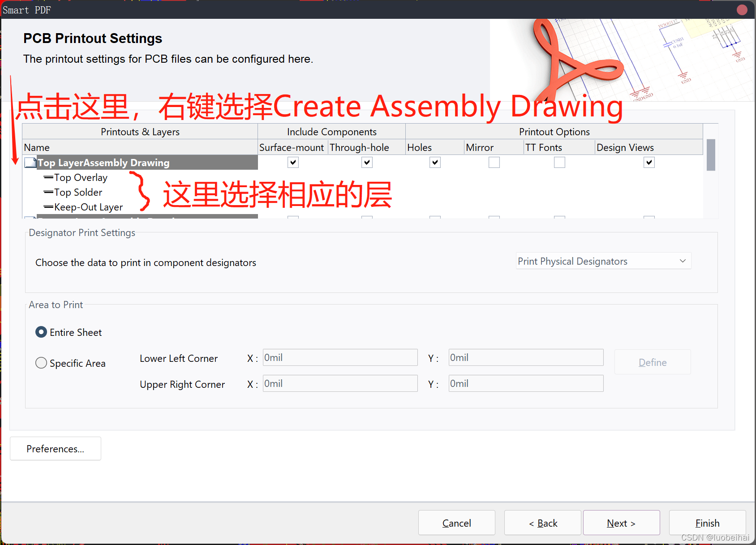The width and height of the screenshot is (756, 545).
Task: Uncheck Surface-mount components for the assembly drawing
Action: (293, 163)
